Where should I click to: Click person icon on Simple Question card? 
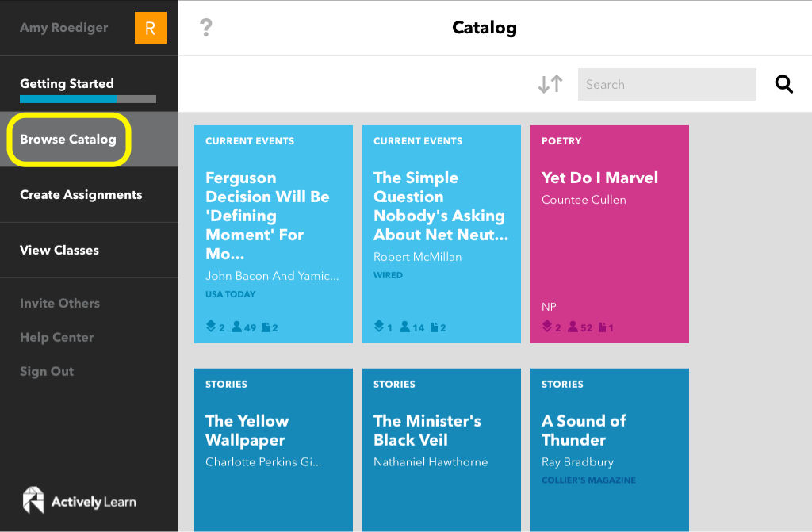pyautogui.click(x=405, y=327)
